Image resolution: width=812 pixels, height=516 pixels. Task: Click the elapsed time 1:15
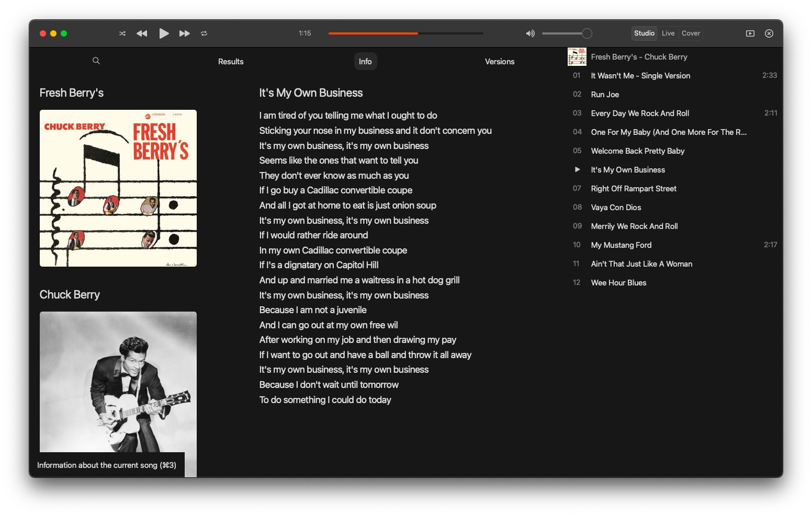coord(304,33)
